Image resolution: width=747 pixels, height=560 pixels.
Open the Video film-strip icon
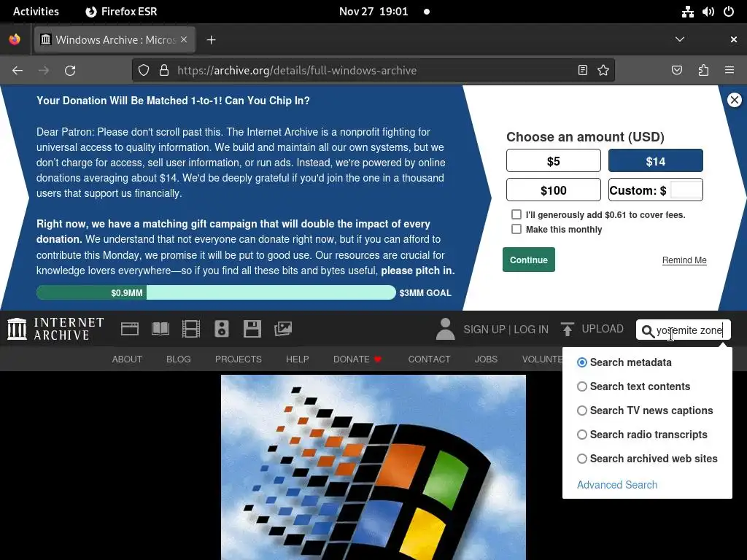click(191, 329)
